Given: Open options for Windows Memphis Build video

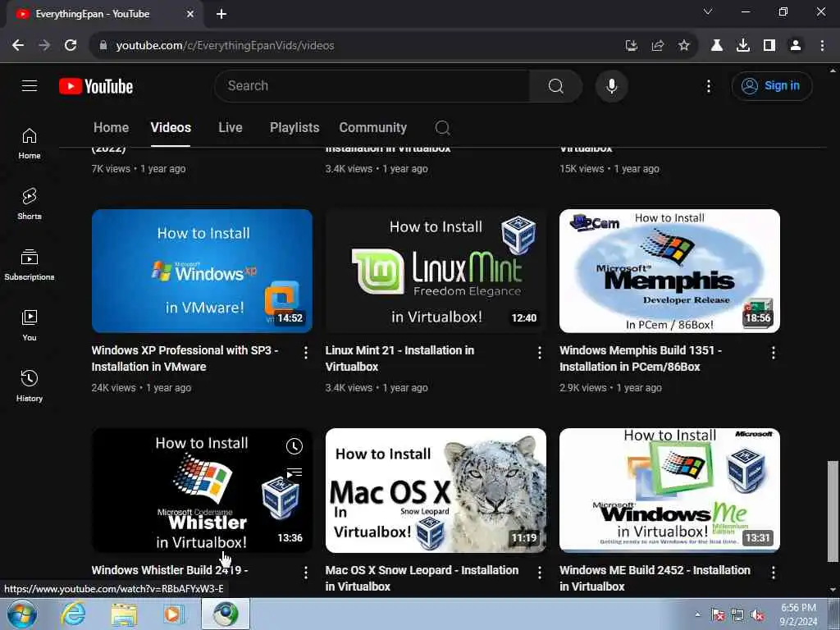Looking at the screenshot, I should (773, 353).
